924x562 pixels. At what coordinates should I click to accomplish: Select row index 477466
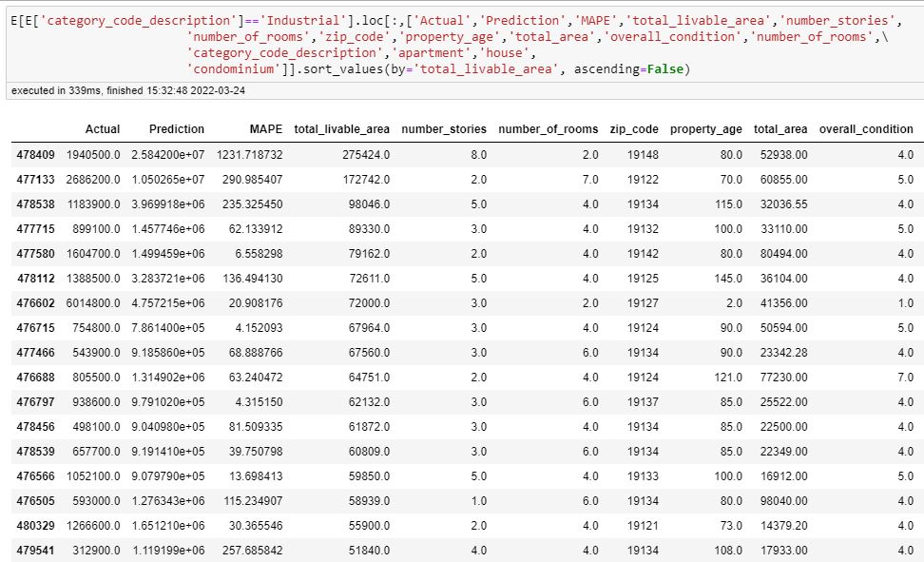[x=35, y=353]
